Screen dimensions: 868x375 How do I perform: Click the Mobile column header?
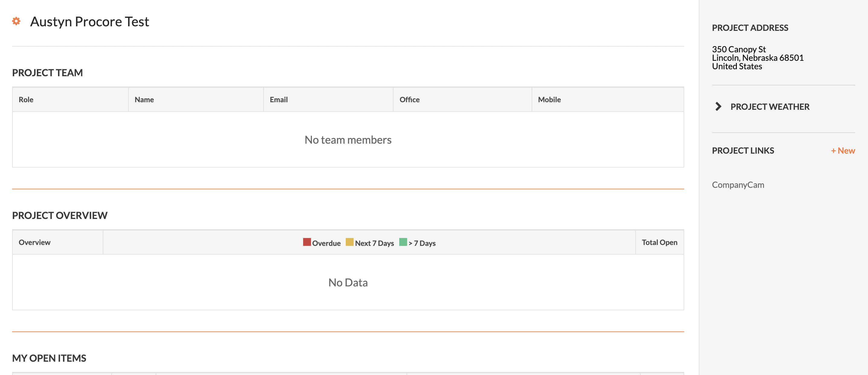(549, 99)
